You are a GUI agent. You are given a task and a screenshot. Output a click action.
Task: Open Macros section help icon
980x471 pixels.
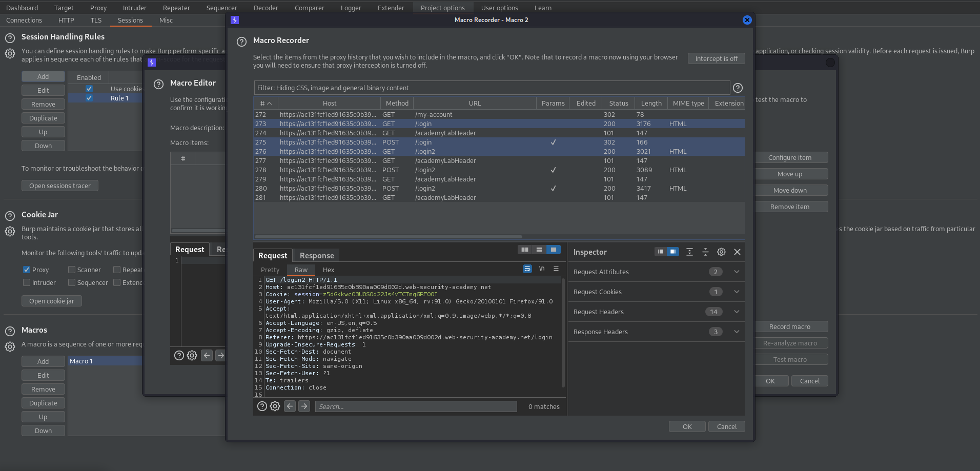click(x=10, y=331)
